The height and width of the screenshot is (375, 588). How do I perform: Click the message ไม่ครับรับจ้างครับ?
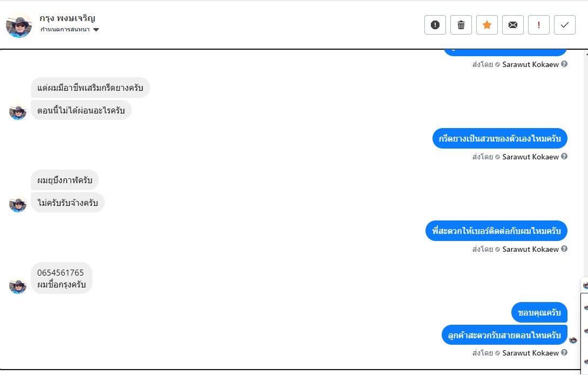coord(67,203)
